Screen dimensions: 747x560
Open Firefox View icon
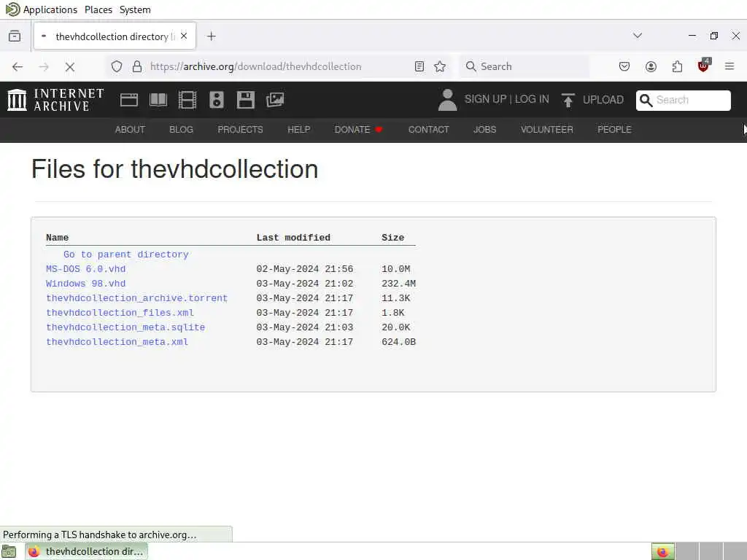point(15,36)
